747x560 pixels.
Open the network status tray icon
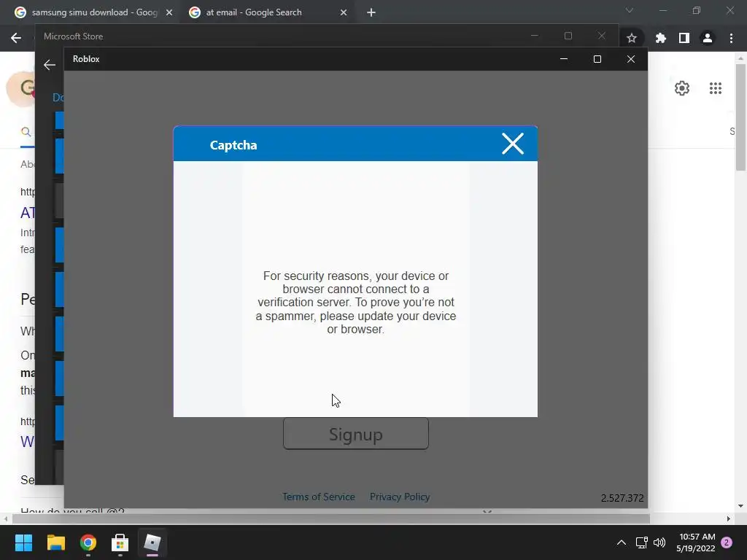tap(642, 542)
